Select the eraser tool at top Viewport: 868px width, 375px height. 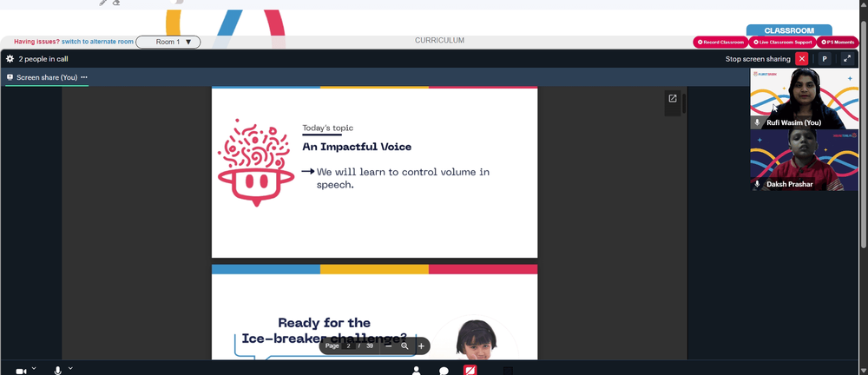pyautogui.click(x=116, y=3)
